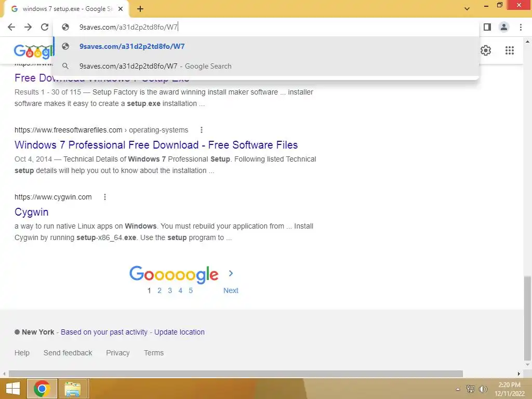Close the windows 7 setup.exe tab
Image resolution: width=532 pixels, height=399 pixels.
pyautogui.click(x=121, y=9)
